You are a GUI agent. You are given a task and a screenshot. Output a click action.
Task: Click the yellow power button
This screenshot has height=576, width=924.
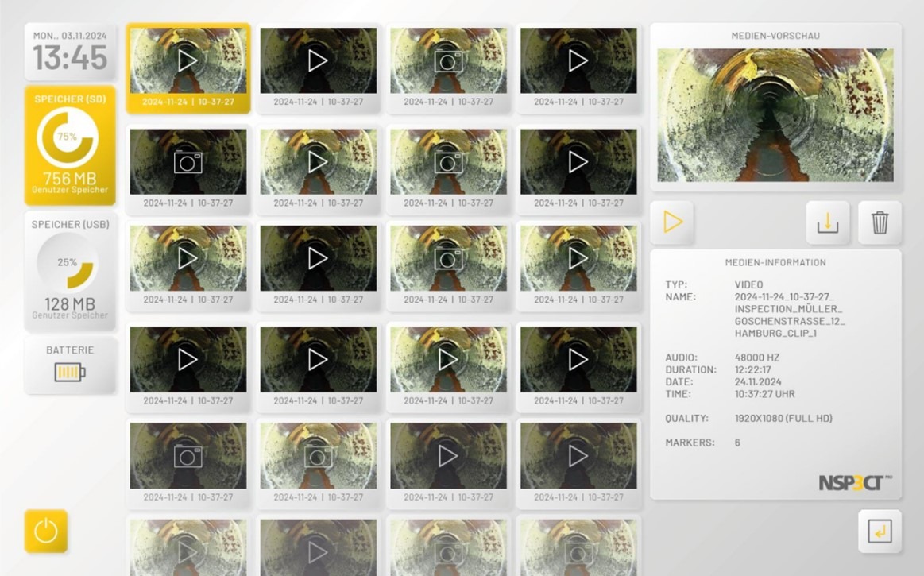pos(45,531)
